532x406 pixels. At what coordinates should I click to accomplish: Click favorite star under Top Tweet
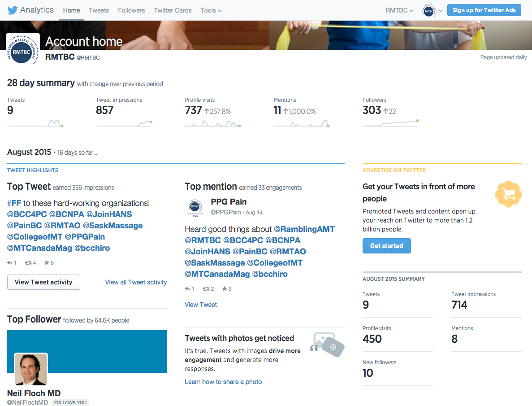[47, 262]
